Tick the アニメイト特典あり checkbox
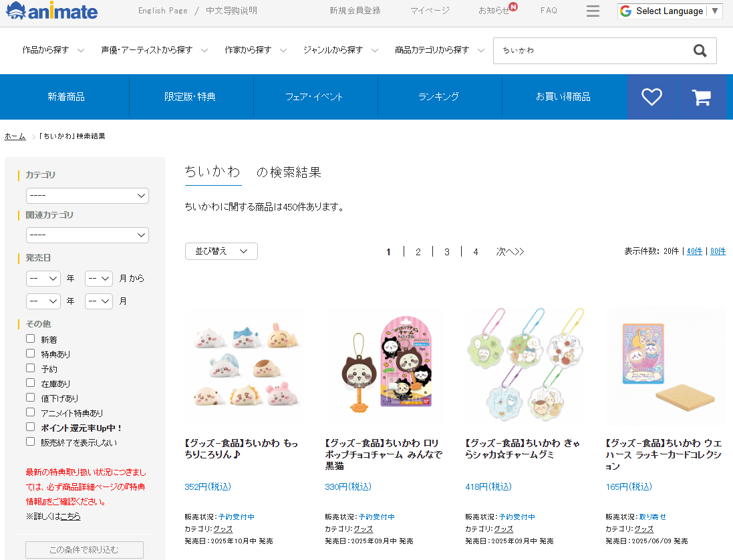Image resolution: width=733 pixels, height=560 pixels. click(30, 412)
